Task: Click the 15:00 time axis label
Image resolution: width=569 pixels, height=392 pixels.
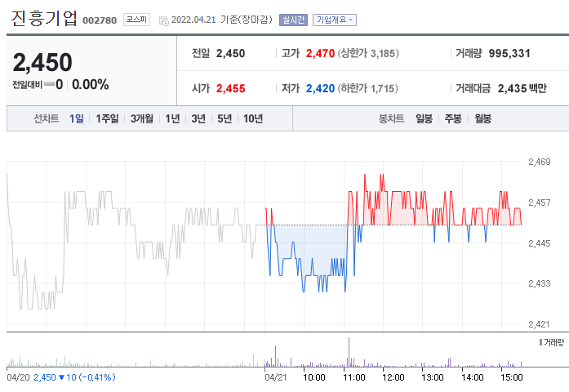Action: pos(512,377)
